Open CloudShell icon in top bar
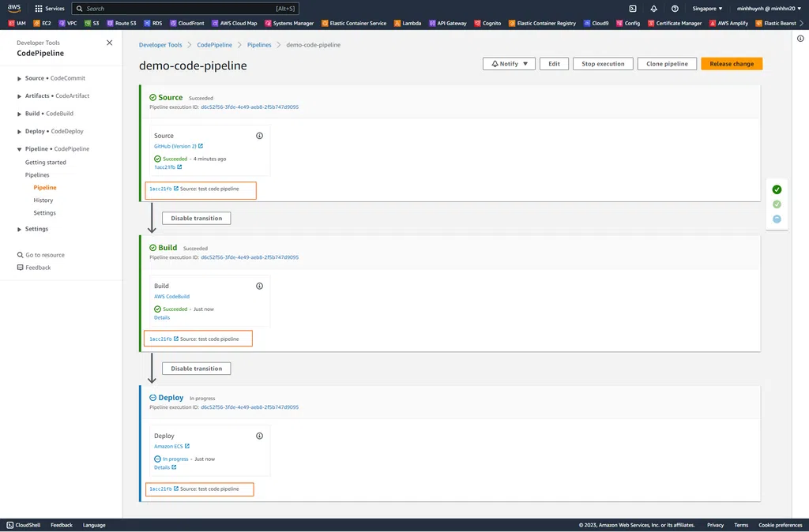This screenshot has width=809, height=532. coord(633,8)
